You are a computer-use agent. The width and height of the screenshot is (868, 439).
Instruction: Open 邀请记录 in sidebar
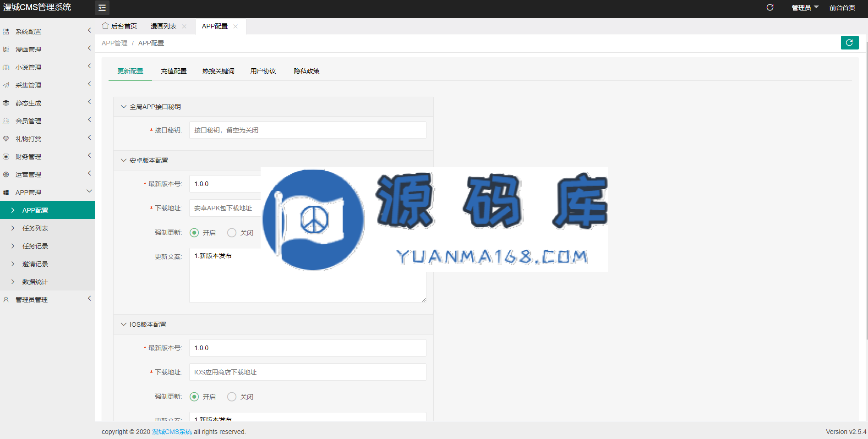tap(47, 264)
